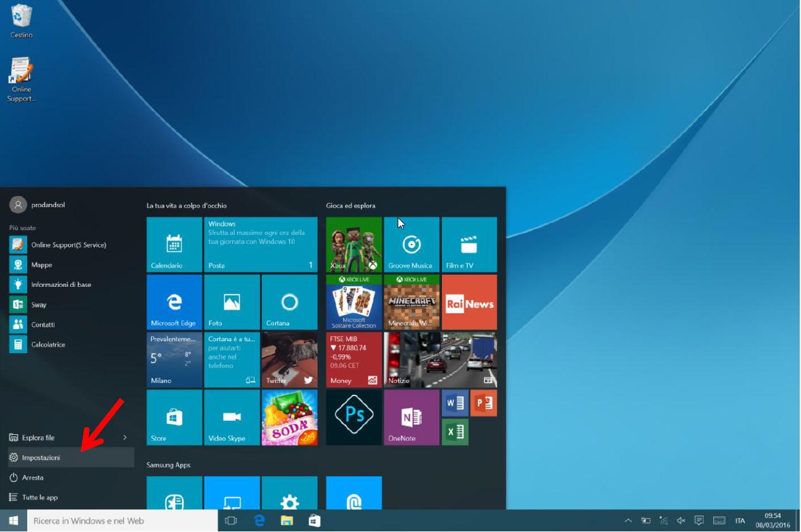This screenshot has height=532, width=801.
Task: Launch Microsoft Solitaire Collection tile
Action: click(354, 302)
